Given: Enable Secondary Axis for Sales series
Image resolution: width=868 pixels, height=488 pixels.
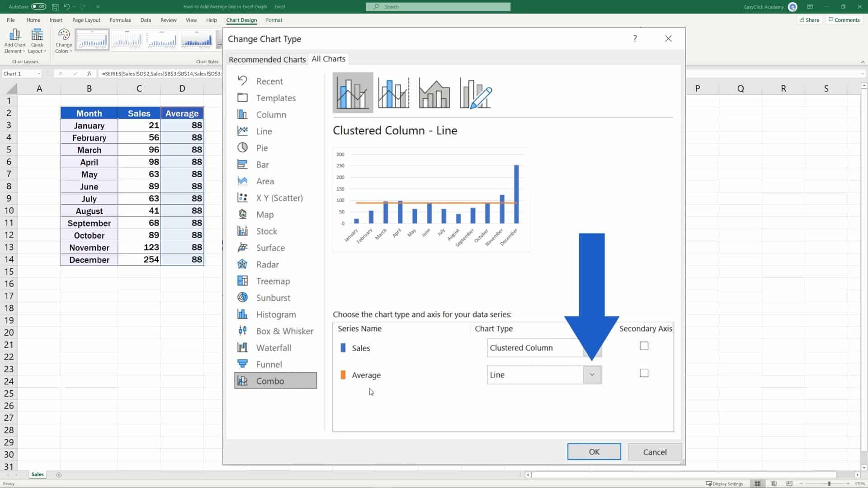Looking at the screenshot, I should click(x=644, y=346).
